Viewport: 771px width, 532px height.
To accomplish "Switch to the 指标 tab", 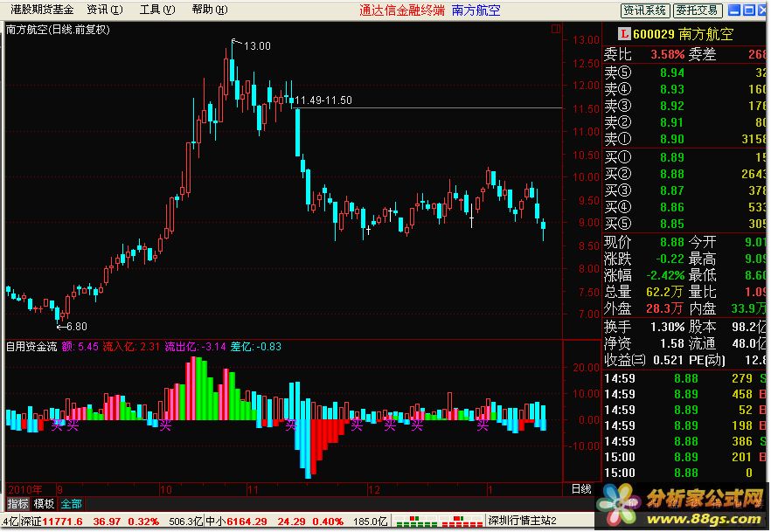I will point(18,503).
